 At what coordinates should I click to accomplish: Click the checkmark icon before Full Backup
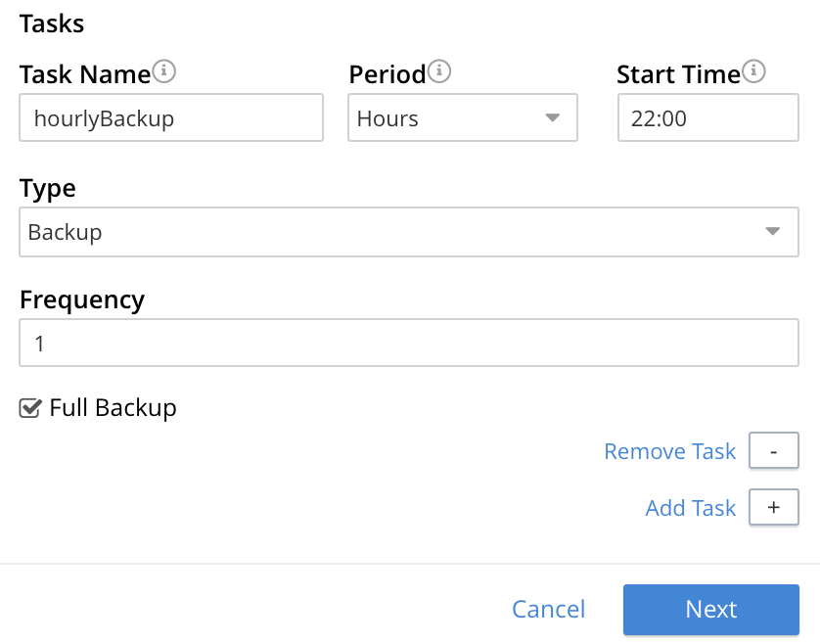pyautogui.click(x=29, y=407)
